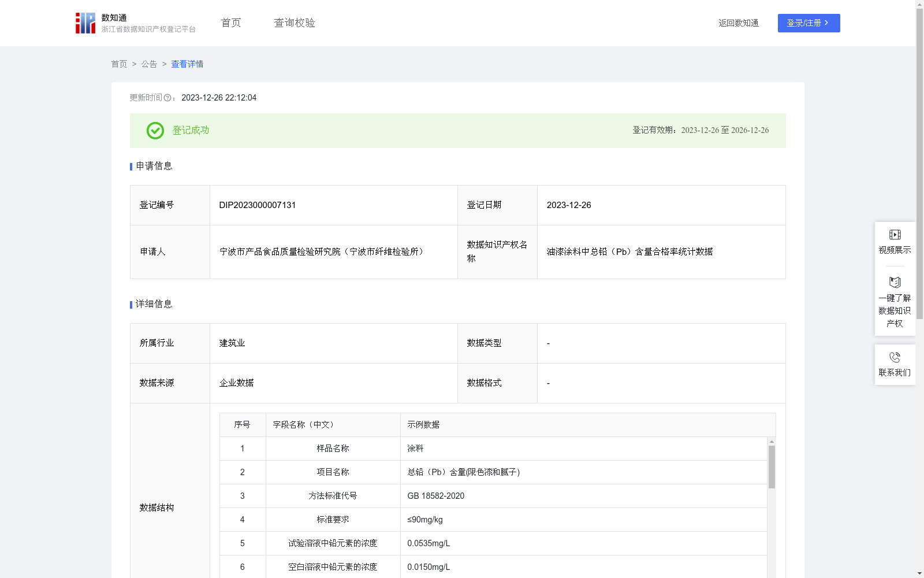924x578 pixels.
Task: Click the page vertical scrollbar thumb
Action: [919, 164]
